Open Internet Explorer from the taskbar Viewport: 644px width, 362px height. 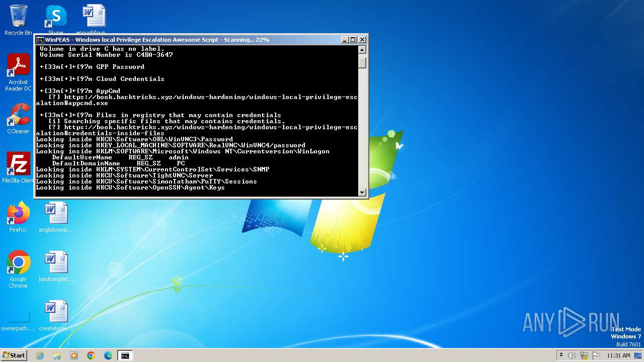pyautogui.click(x=40, y=355)
